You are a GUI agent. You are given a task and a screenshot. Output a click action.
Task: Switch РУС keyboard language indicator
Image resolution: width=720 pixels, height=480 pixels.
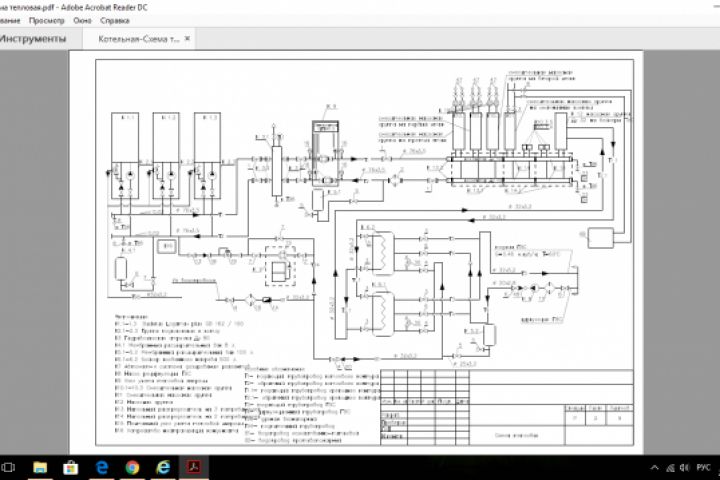(x=703, y=468)
